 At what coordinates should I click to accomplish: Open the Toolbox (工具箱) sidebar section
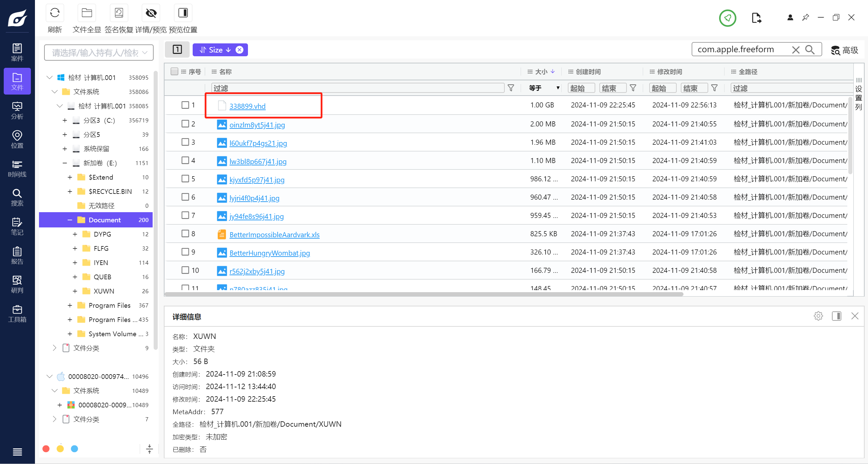17,314
